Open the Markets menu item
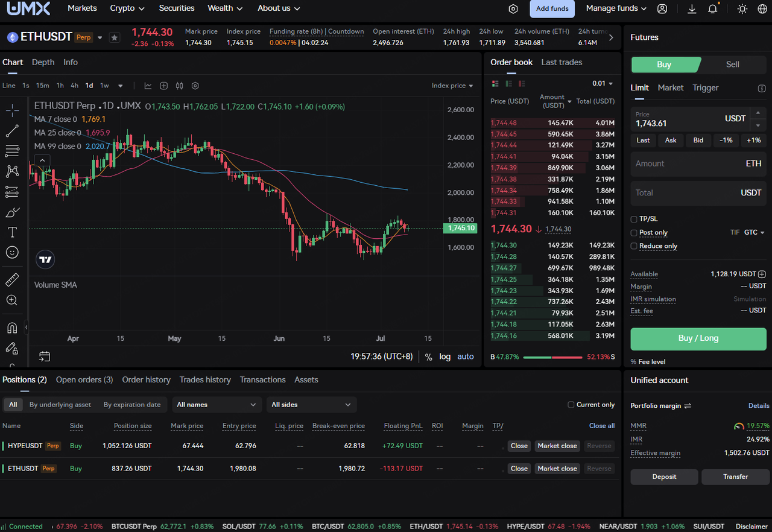The width and height of the screenshot is (772, 532). (x=82, y=8)
